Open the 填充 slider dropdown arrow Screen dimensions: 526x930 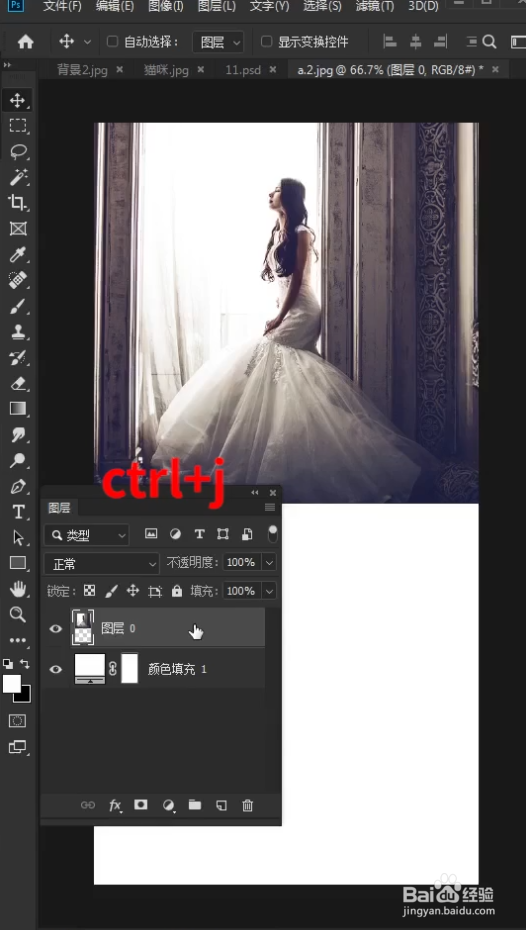pos(270,591)
